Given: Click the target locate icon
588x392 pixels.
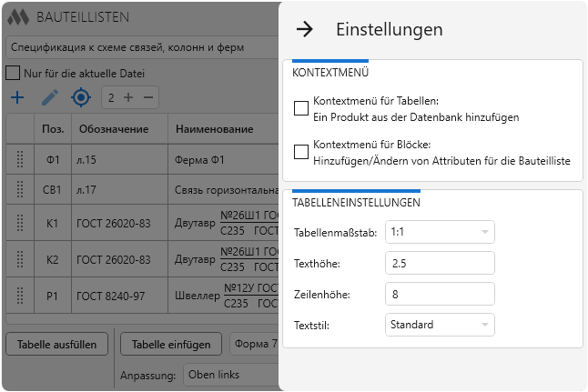Looking at the screenshot, I should (81, 97).
